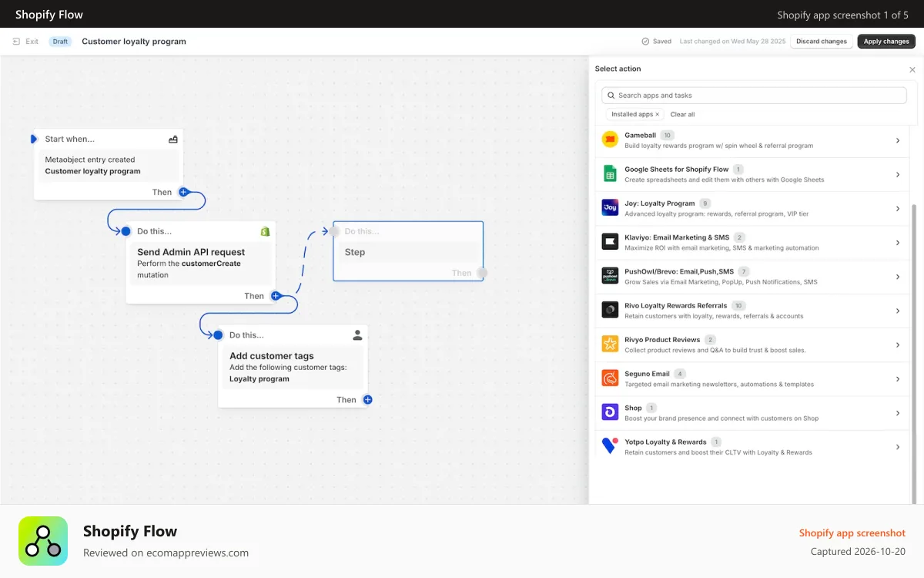
Task: Click Seguno Email name
Action: click(647, 374)
